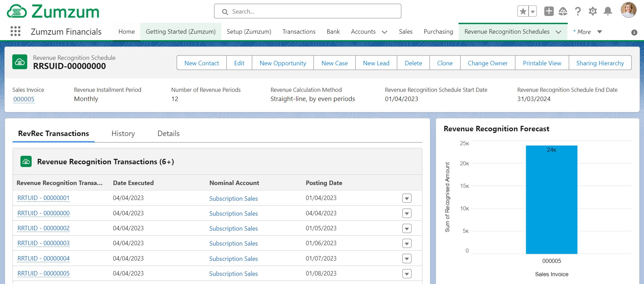Screen dimensions: 644x284
Task: Click the Delete button
Action: 413,63
